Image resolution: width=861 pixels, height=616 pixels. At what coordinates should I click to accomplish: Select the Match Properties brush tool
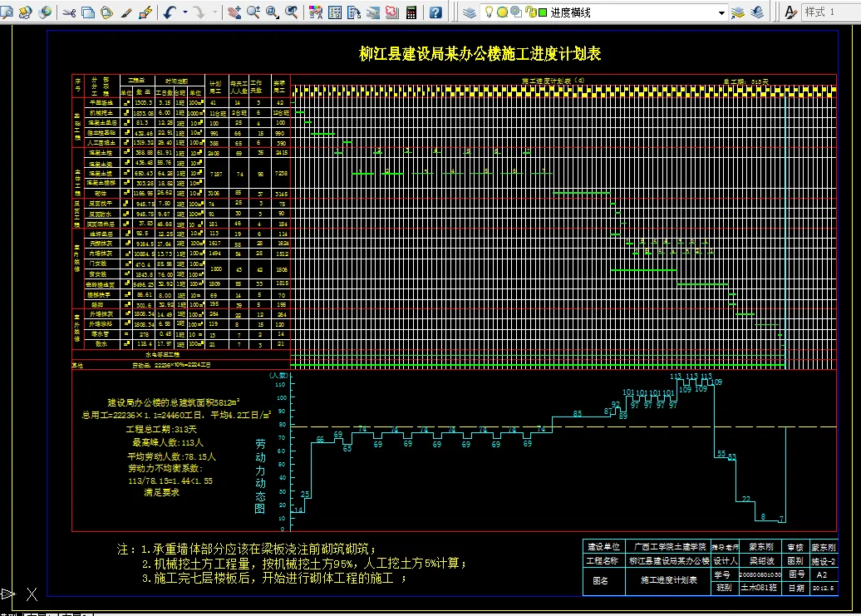click(x=126, y=12)
